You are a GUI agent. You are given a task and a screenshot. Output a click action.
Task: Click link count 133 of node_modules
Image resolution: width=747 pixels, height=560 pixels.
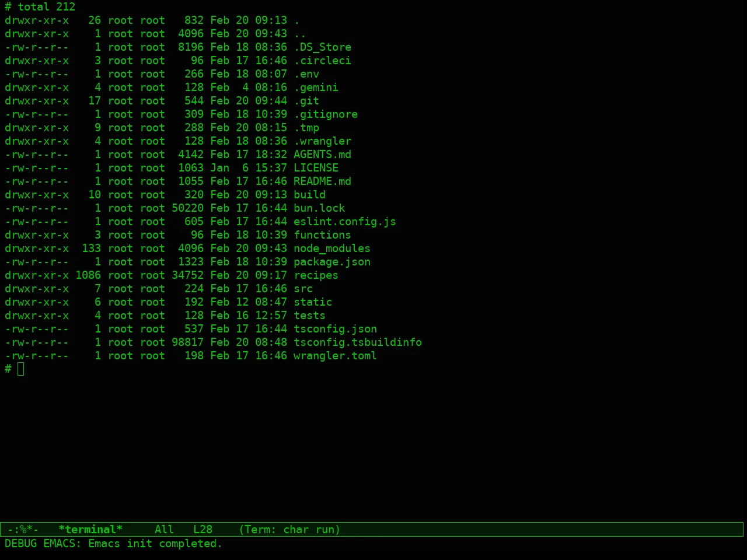92,249
